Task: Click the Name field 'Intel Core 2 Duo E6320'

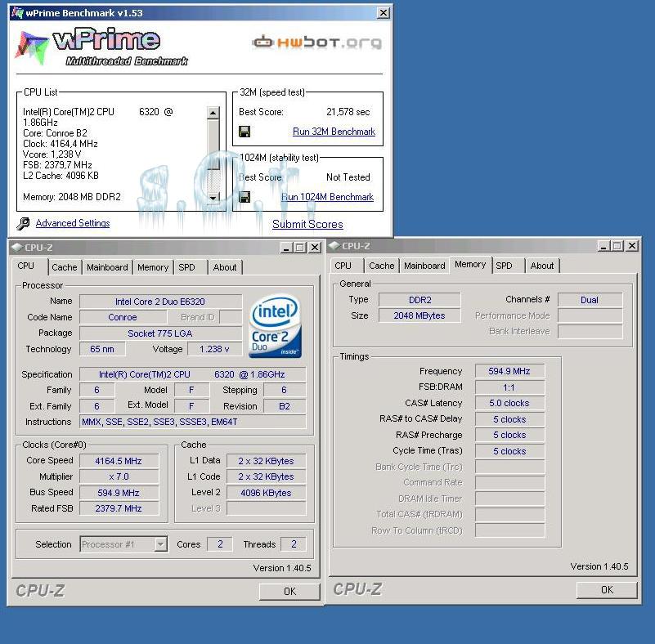Action: pos(160,302)
